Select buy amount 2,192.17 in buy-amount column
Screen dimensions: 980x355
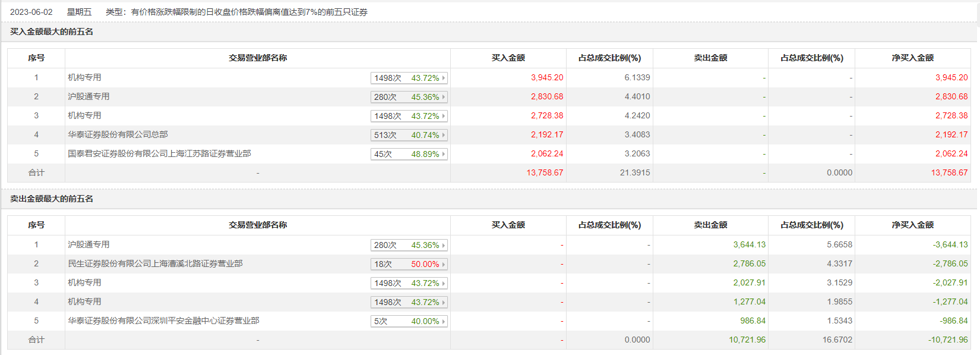547,134
